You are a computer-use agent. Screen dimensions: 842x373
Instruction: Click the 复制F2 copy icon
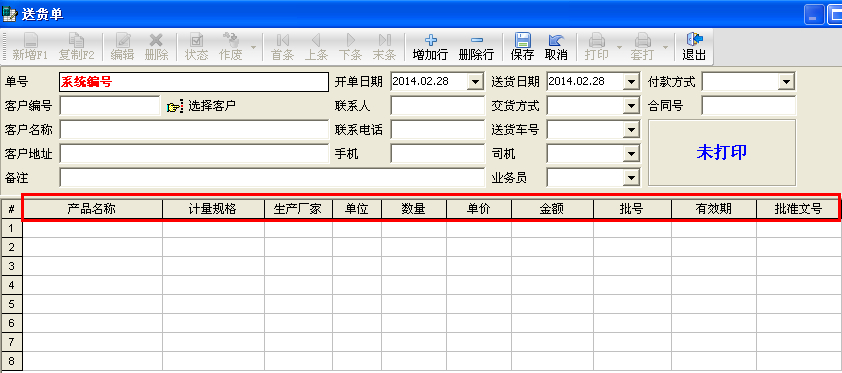click(x=76, y=40)
